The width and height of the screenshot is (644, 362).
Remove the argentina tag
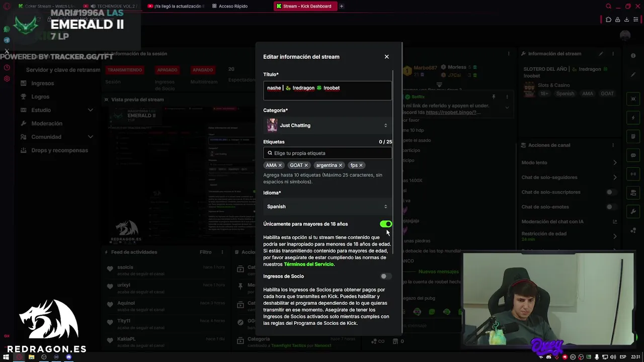tap(340, 165)
